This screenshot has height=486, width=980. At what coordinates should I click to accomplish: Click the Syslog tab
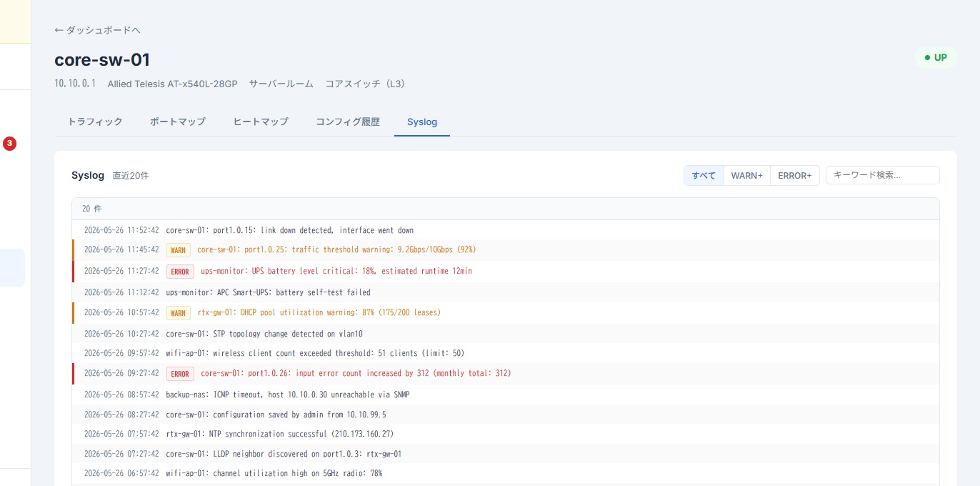click(x=422, y=121)
